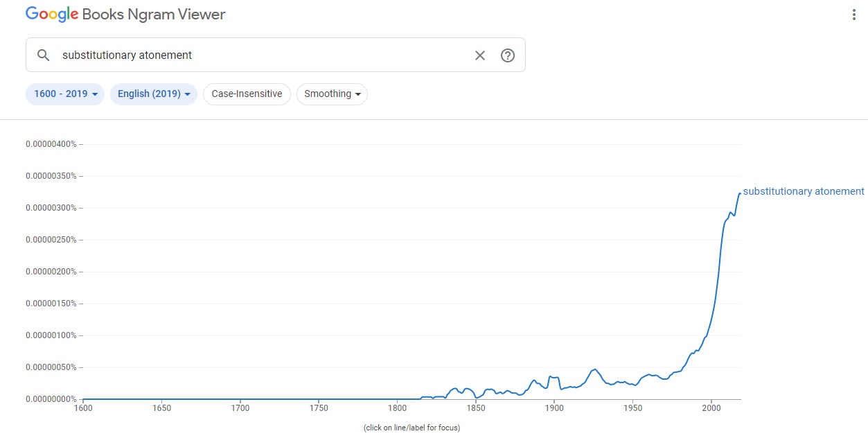This screenshot has height=447, width=868.
Task: Click the 1950 x-axis year label
Action: point(632,409)
